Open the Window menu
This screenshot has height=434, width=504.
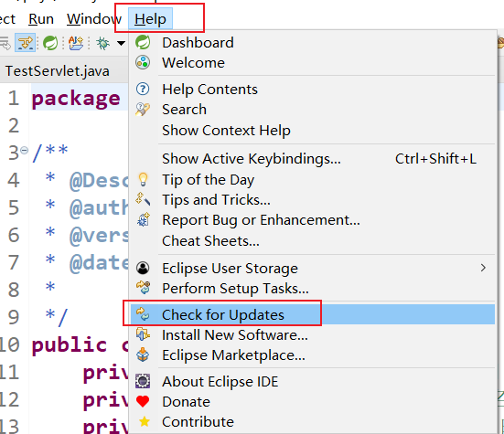tap(94, 19)
